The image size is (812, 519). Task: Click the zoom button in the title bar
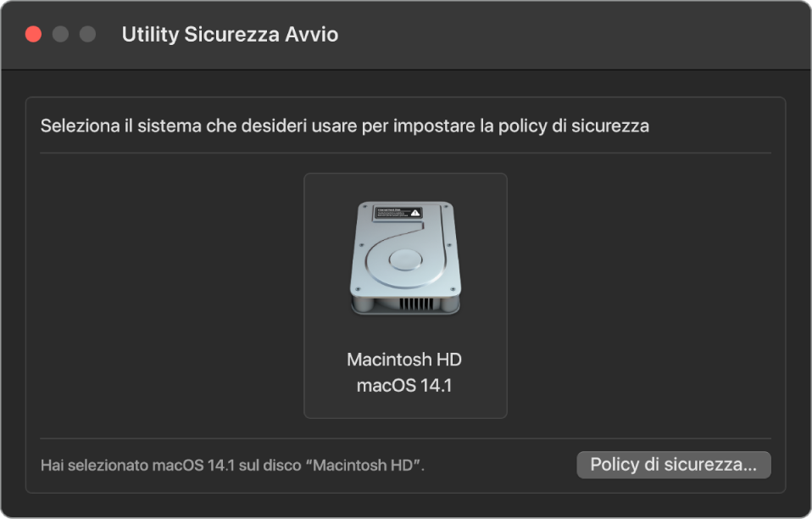click(87, 35)
